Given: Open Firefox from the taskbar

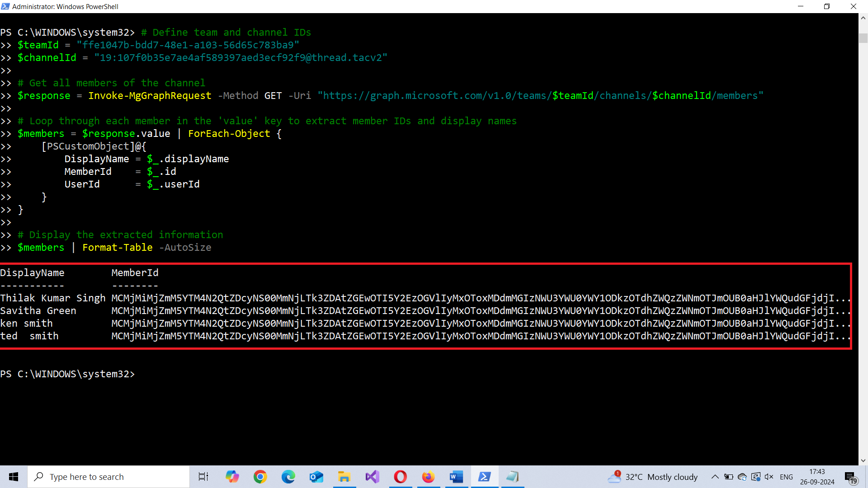Looking at the screenshot, I should point(428,477).
